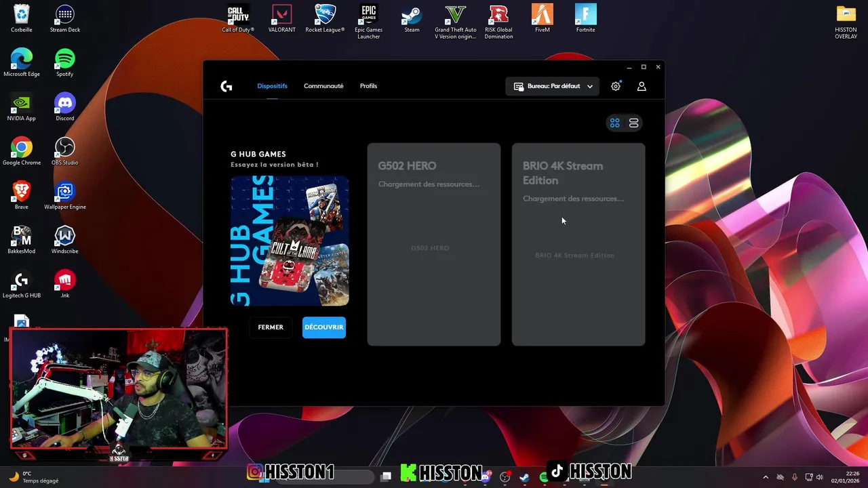The width and height of the screenshot is (868, 488).
Task: Click the G HUB GAMES heading
Action: click(258, 154)
